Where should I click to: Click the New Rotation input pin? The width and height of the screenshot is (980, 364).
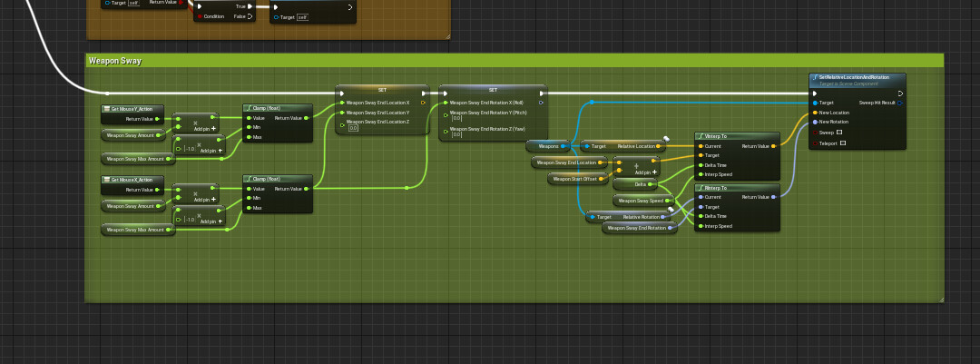click(x=815, y=122)
